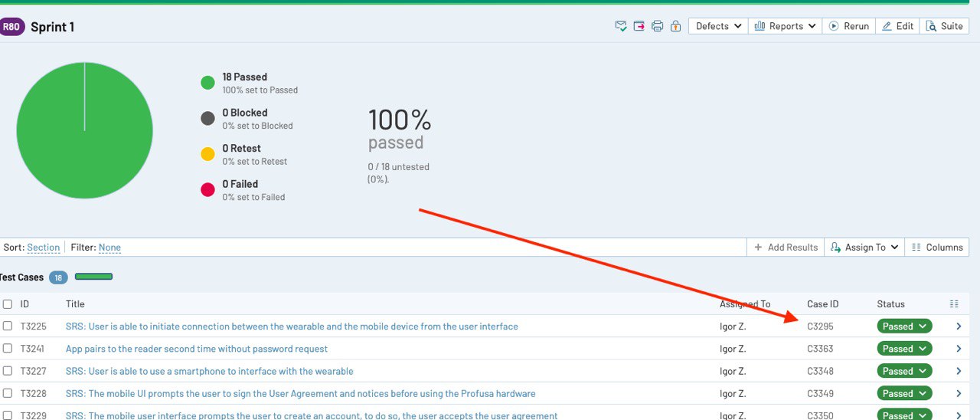Open 'User is able to use a smartphone' test
This screenshot has width=980, height=420.
pyautogui.click(x=210, y=371)
